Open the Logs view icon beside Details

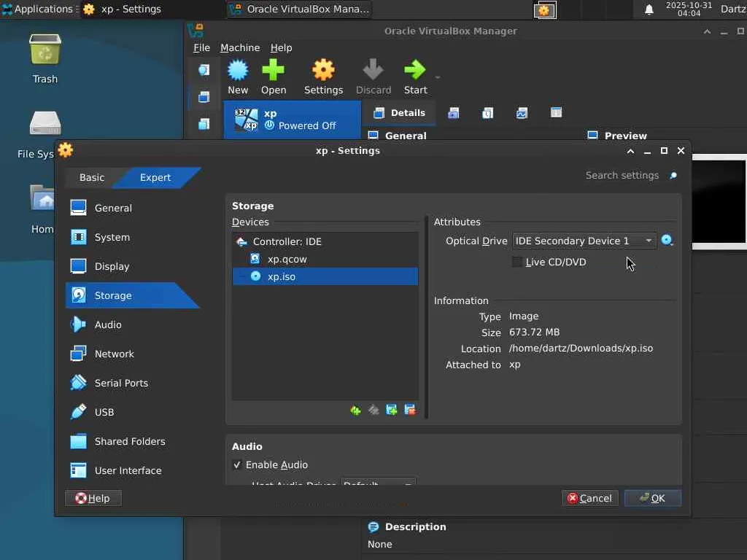(x=488, y=113)
